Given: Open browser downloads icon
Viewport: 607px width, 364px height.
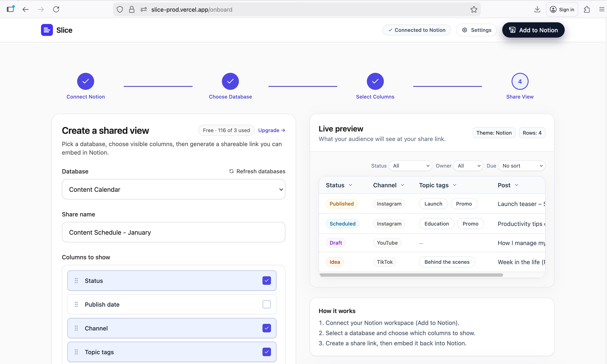Looking at the screenshot, I should click(x=537, y=9).
